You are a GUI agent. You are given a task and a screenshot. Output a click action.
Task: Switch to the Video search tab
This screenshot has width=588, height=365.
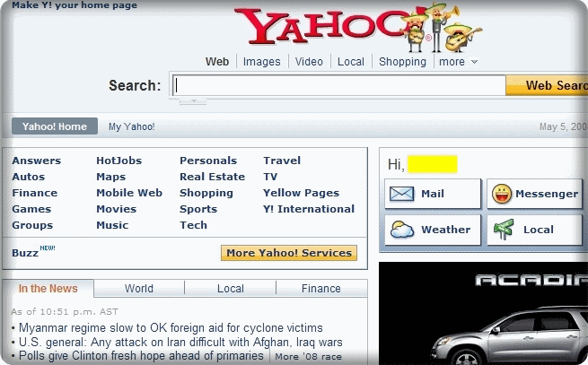(x=309, y=62)
